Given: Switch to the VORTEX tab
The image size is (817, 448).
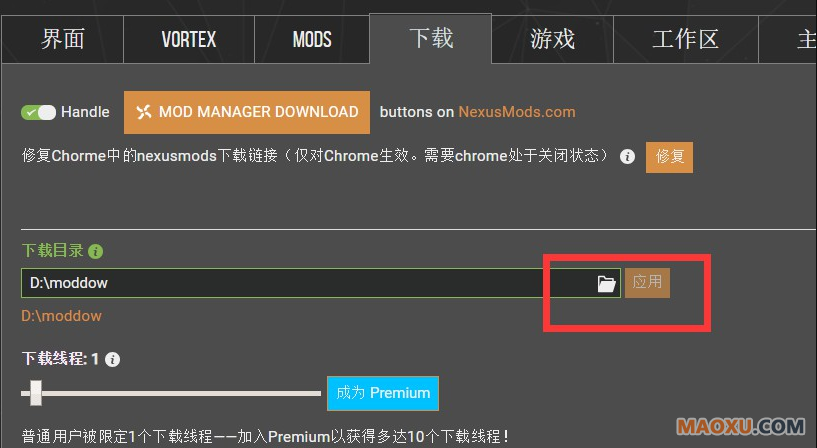Looking at the screenshot, I should coord(189,39).
